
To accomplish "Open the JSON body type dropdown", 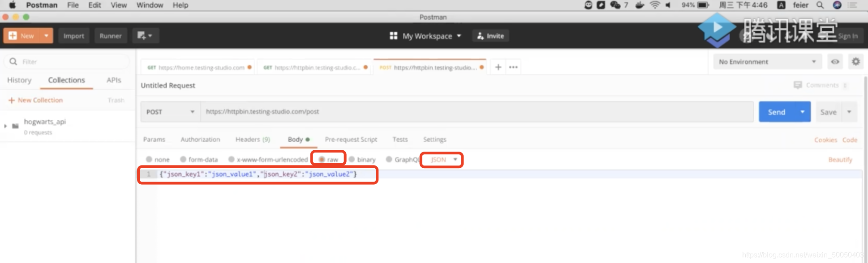I will 443,160.
